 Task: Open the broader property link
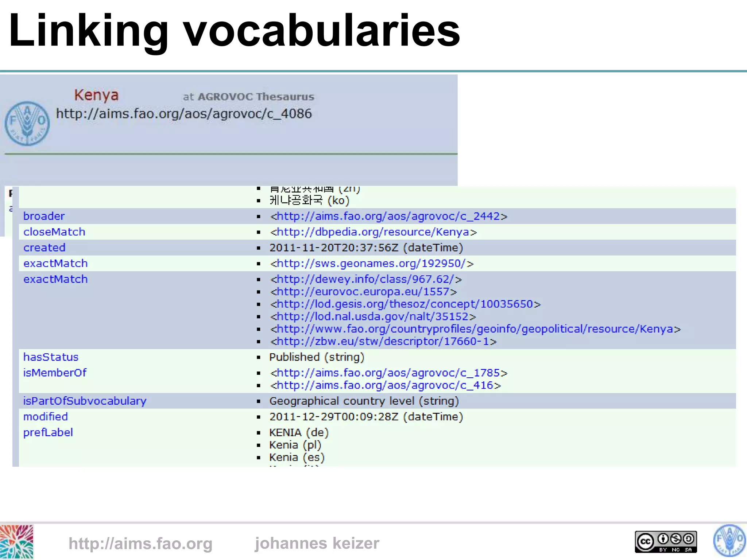tap(44, 216)
